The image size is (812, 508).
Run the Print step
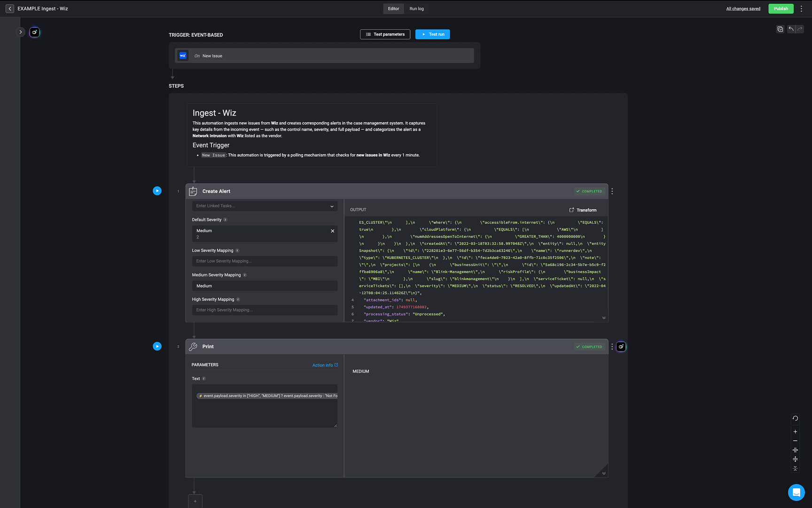(157, 346)
